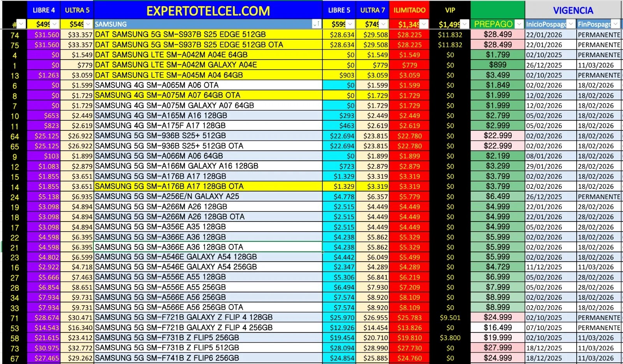Open the $749 ULTRA 7 filter dropdown
The height and width of the screenshot is (364, 623).
(384, 24)
